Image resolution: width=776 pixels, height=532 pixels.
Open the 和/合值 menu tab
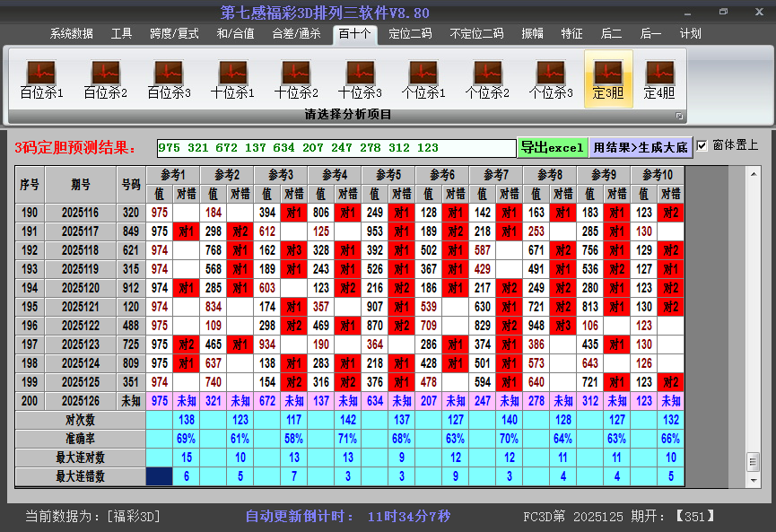(x=236, y=34)
